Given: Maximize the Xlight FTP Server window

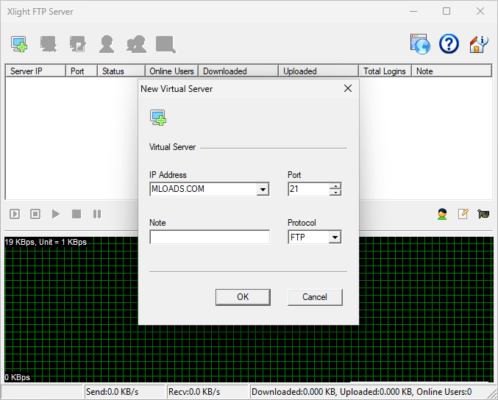Looking at the screenshot, I should (446, 11).
